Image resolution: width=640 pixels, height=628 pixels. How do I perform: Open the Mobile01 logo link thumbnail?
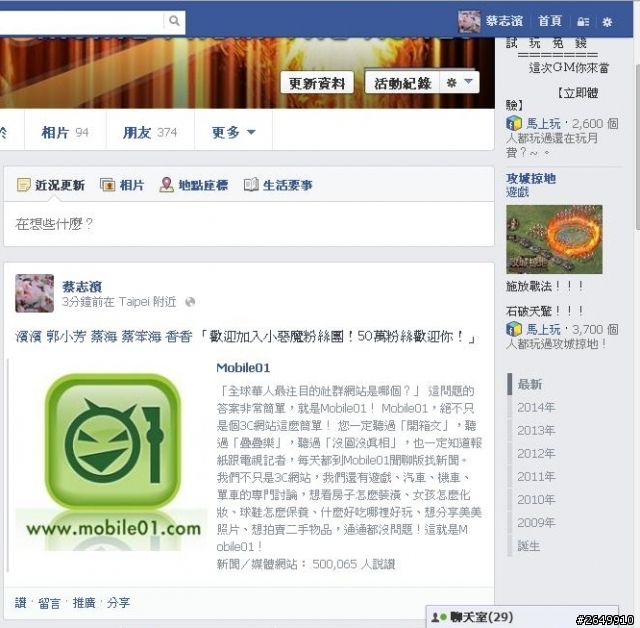[111, 463]
